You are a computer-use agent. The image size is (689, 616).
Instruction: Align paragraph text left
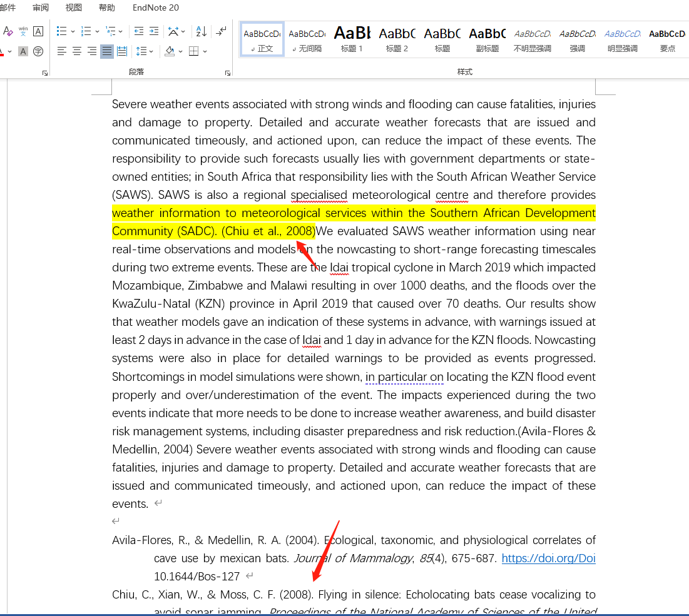click(x=61, y=51)
